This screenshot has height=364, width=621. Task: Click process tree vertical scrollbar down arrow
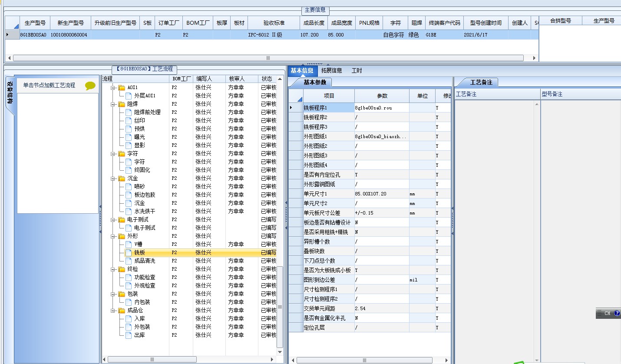point(280,352)
